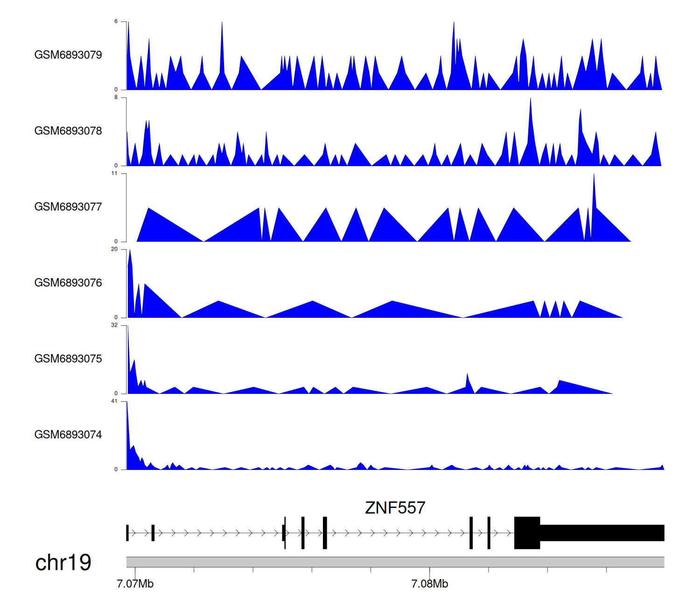
Task: Click the GSM6893075 track name
Action: pos(68,359)
